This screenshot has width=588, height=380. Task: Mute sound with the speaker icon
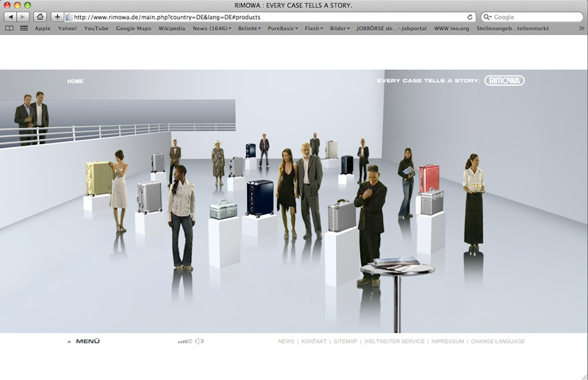tap(199, 341)
